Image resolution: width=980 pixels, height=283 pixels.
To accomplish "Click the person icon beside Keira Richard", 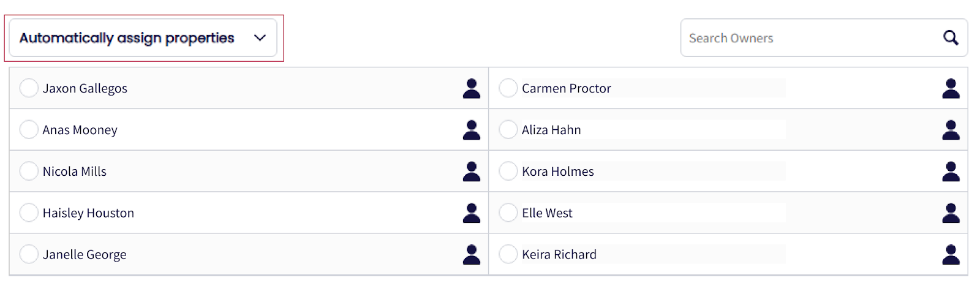I will [x=950, y=254].
